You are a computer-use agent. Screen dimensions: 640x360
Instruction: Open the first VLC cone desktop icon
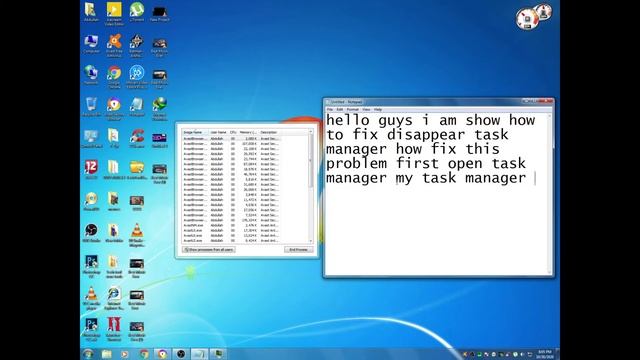click(x=137, y=235)
